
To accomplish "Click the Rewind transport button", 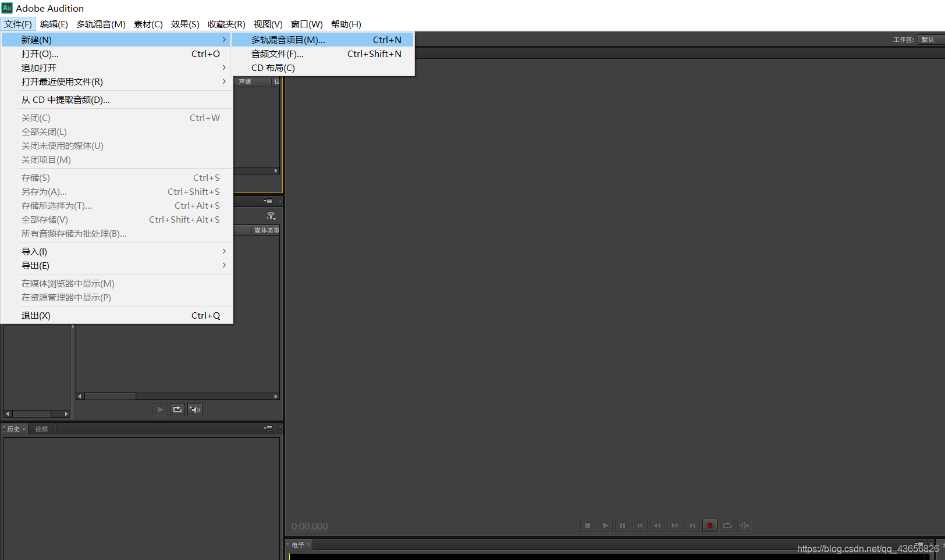I will 658,526.
